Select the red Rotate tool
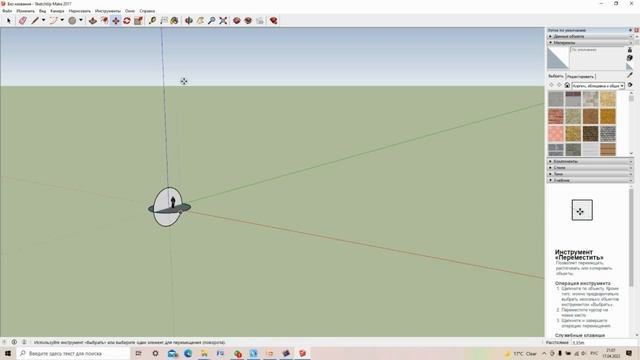 (127, 20)
